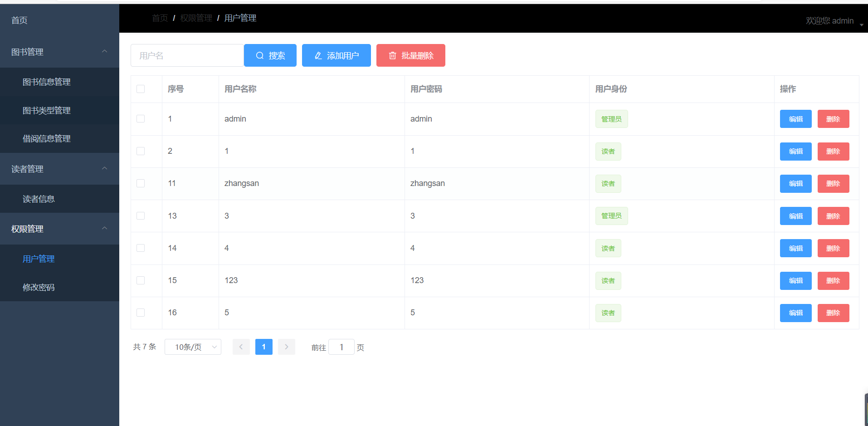
Task: Click the 用户名 search input field
Action: click(x=187, y=55)
